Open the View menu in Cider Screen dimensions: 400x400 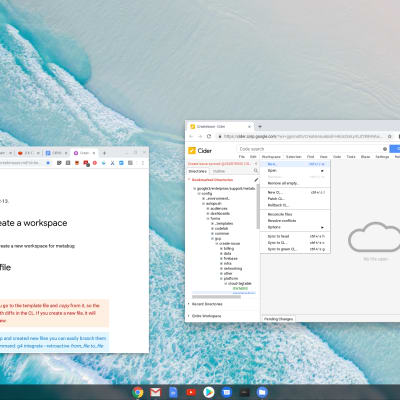pos(323,157)
